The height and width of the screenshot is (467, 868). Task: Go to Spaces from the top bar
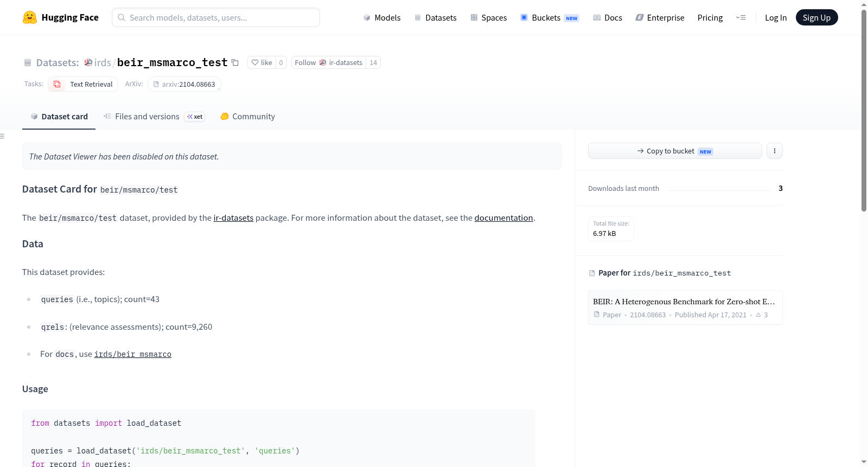(488, 17)
